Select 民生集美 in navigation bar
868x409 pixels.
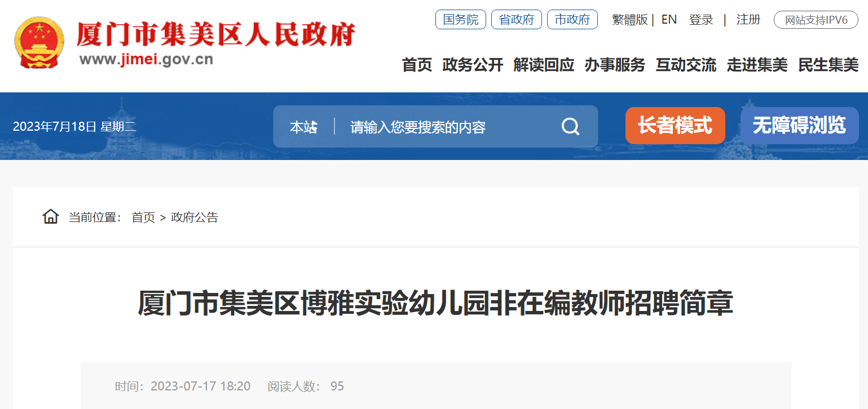pos(829,65)
